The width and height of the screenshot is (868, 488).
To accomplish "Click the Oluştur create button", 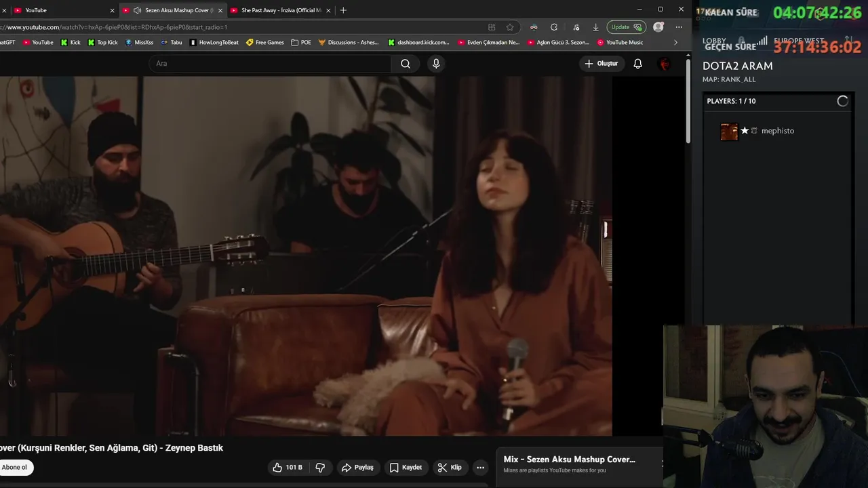I will [601, 64].
